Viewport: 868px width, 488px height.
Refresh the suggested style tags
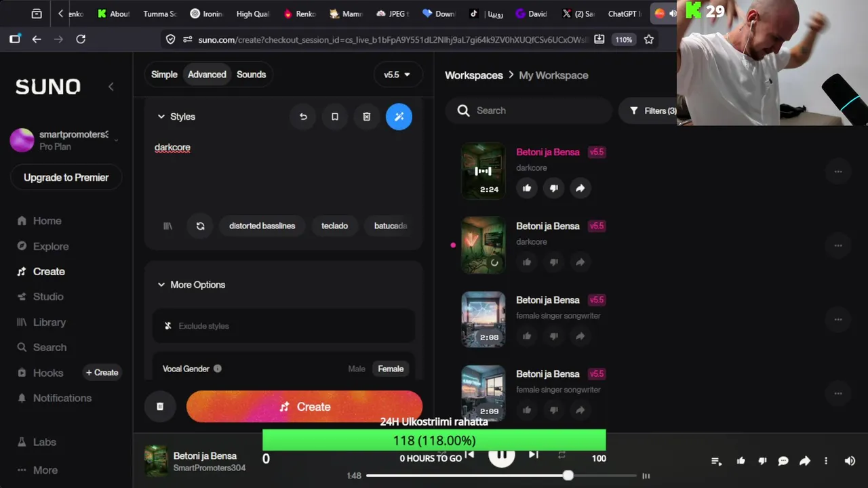pos(200,226)
